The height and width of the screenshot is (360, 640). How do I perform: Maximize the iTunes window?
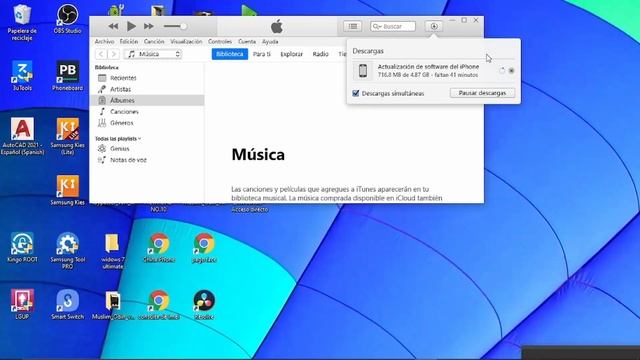(464, 20)
